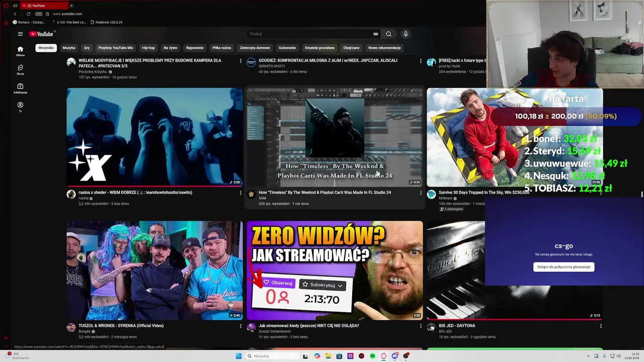Select the Na żywo filter chip

170,48
